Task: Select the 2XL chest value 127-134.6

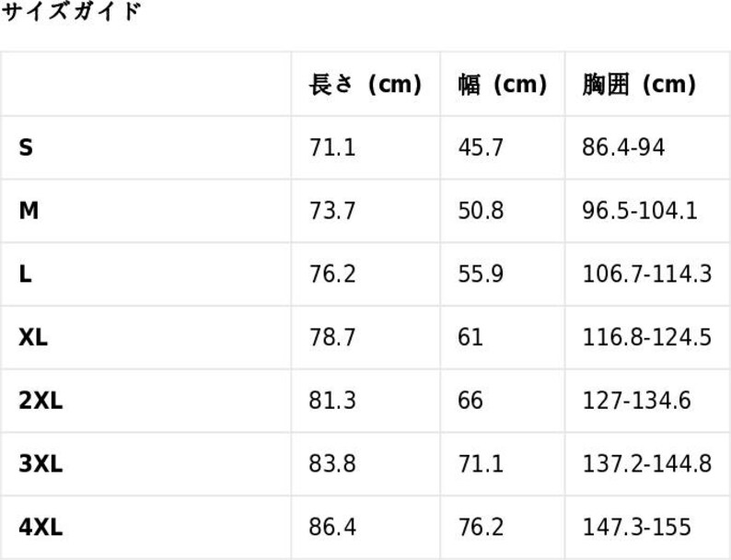Action: (636, 401)
